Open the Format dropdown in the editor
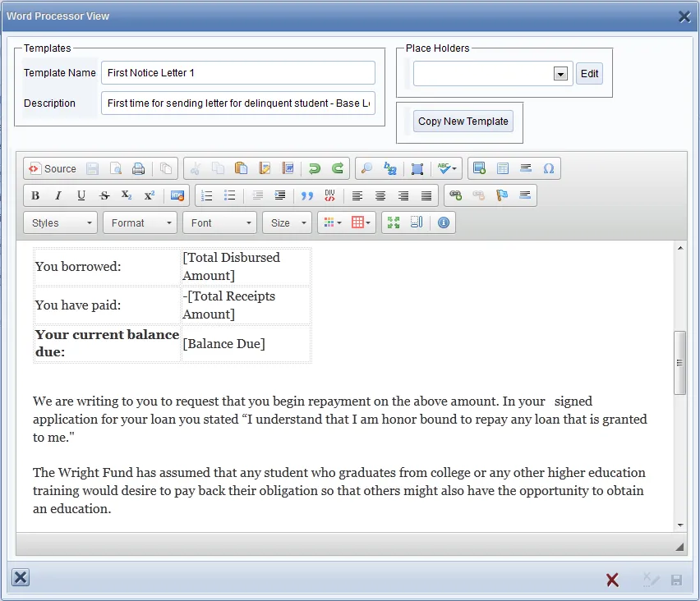The width and height of the screenshot is (700, 601). [140, 223]
